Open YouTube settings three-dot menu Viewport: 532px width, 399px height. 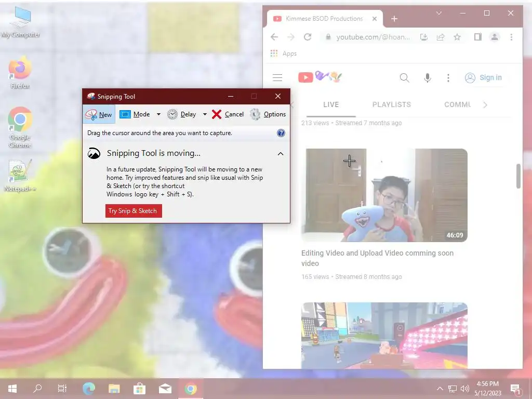pyautogui.click(x=448, y=78)
